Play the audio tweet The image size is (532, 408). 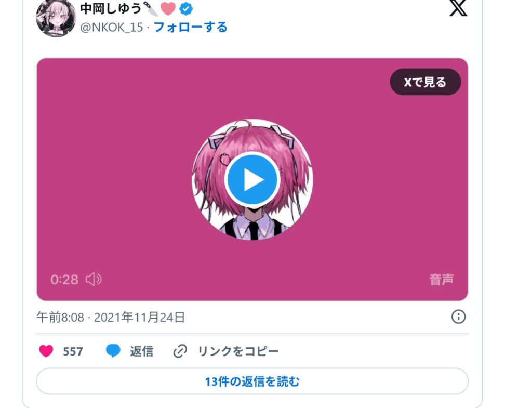coord(252,179)
